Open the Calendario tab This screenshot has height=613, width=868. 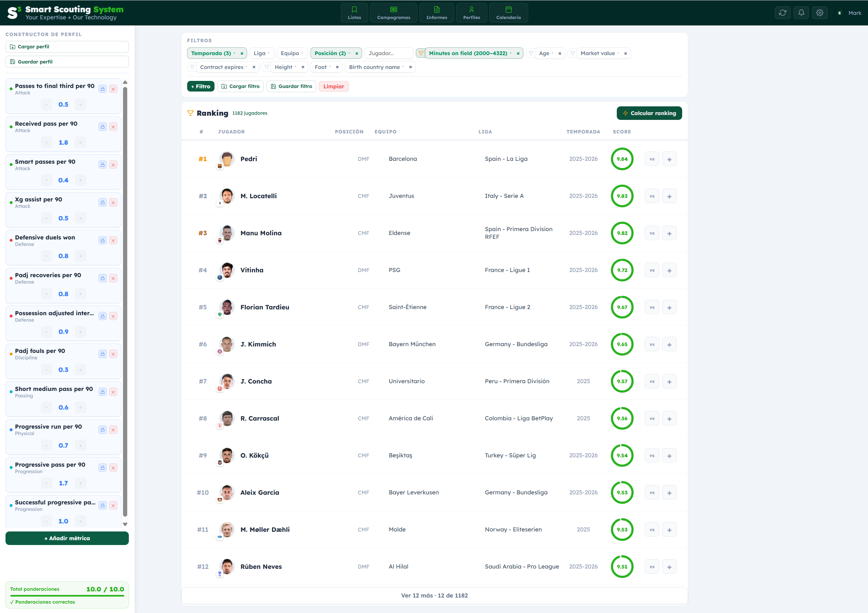pos(509,13)
